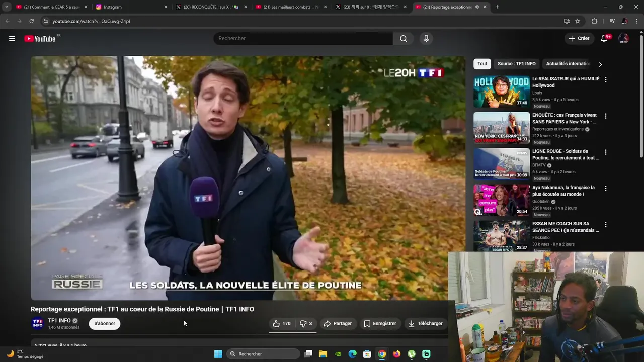This screenshot has width=644, height=362.
Task: Switch to the Instagram tab
Action: coord(132,7)
